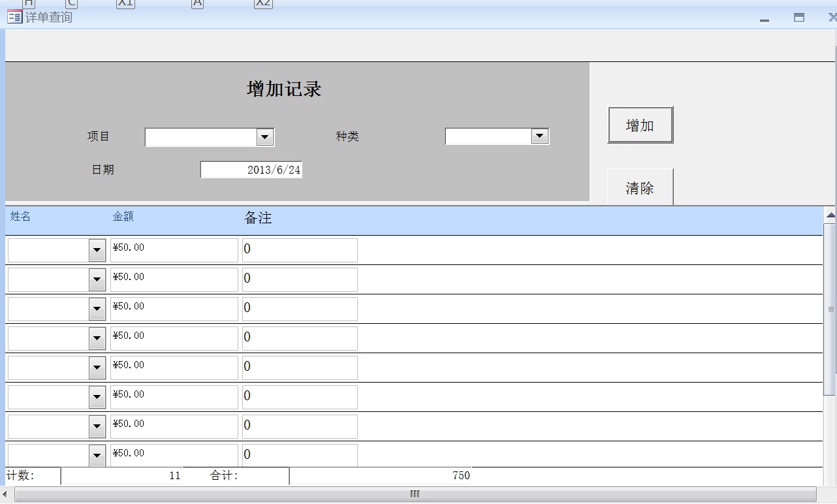The width and height of the screenshot is (837, 504).
Task: Select the 日期 field showing 2013/6/24
Action: click(251, 170)
